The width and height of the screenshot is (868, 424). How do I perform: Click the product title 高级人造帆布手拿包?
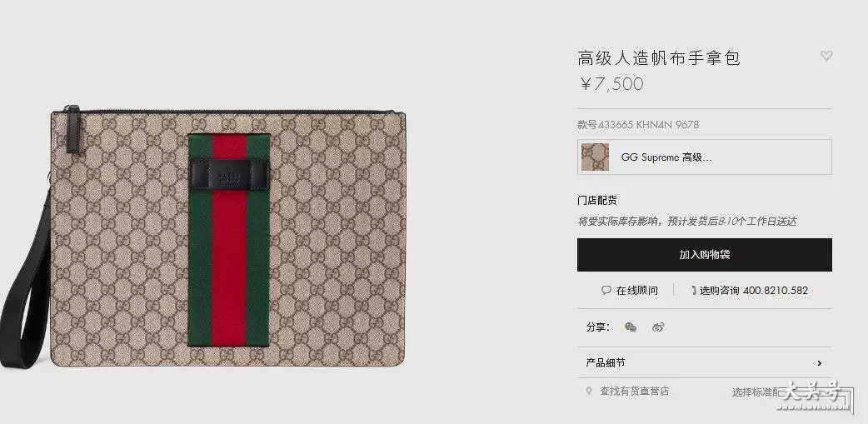pos(659,57)
